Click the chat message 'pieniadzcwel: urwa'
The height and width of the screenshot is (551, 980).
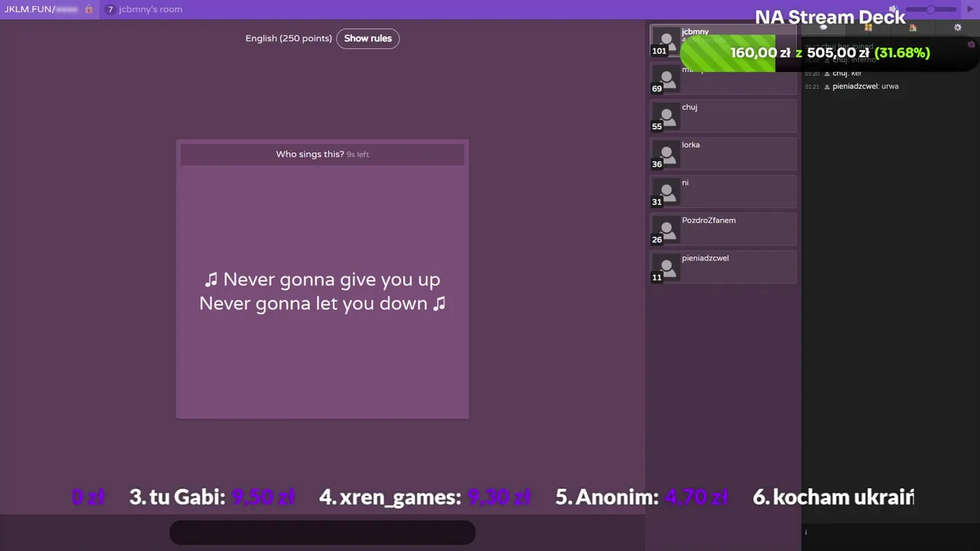[865, 86]
